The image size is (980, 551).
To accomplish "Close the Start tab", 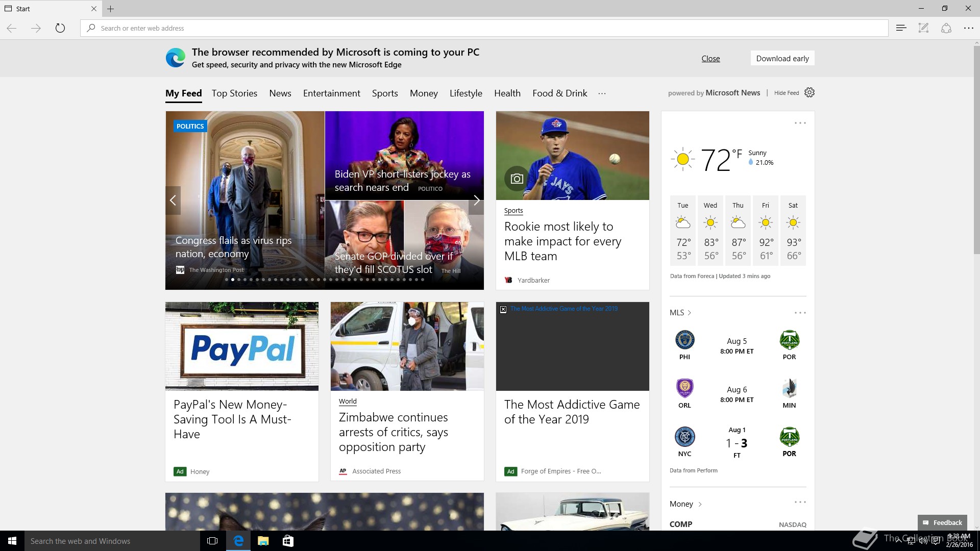I will coord(94,9).
